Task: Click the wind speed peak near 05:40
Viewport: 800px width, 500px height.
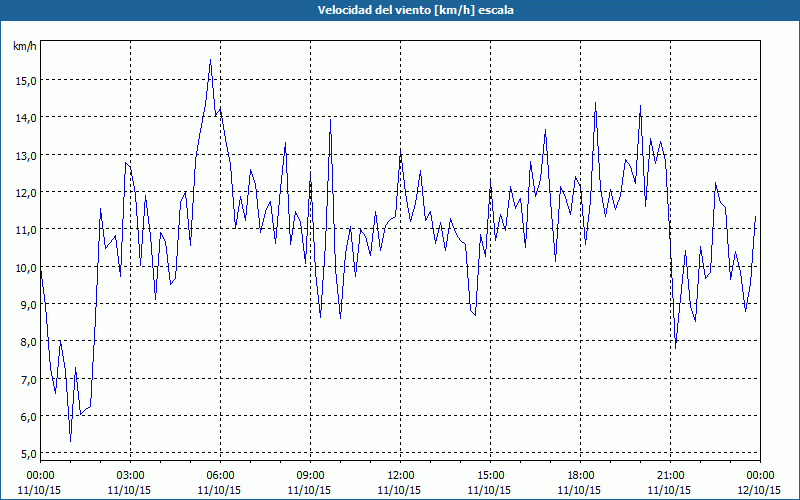Action: tap(210, 60)
